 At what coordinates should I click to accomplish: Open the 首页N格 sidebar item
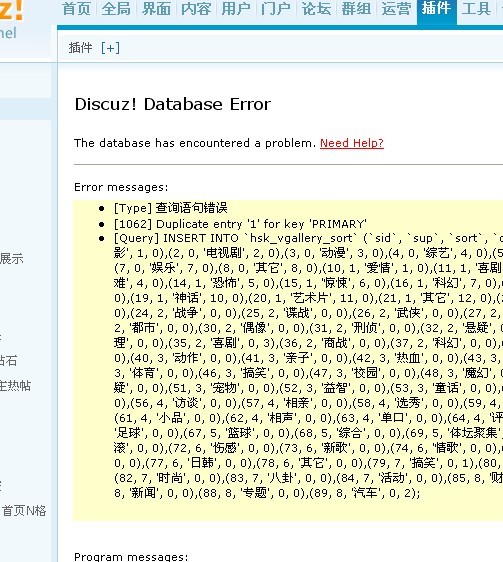coord(24,510)
